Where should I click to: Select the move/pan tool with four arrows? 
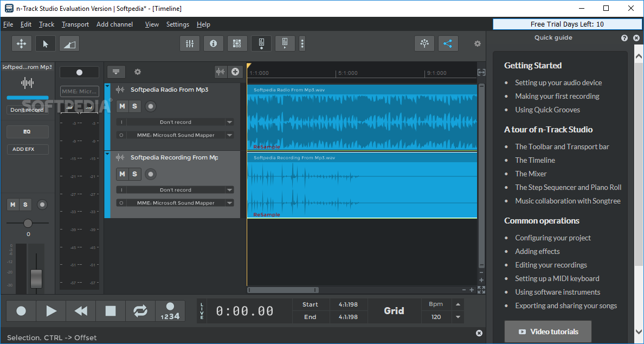21,43
